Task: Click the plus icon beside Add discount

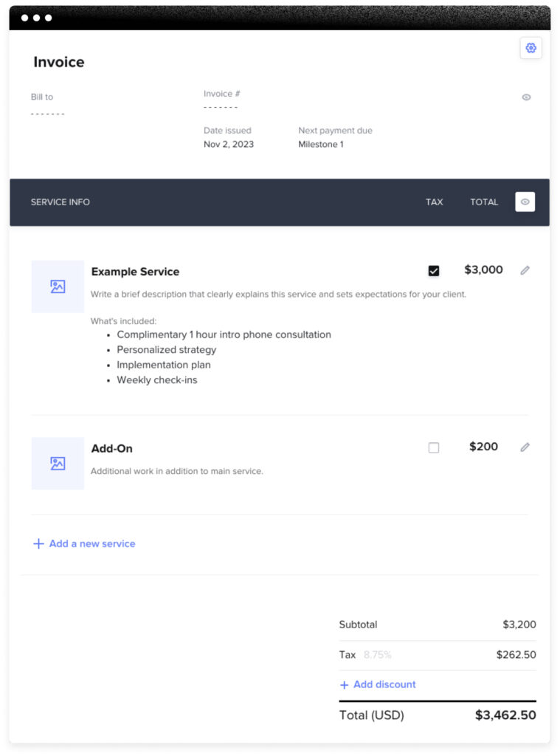Action: click(x=344, y=684)
